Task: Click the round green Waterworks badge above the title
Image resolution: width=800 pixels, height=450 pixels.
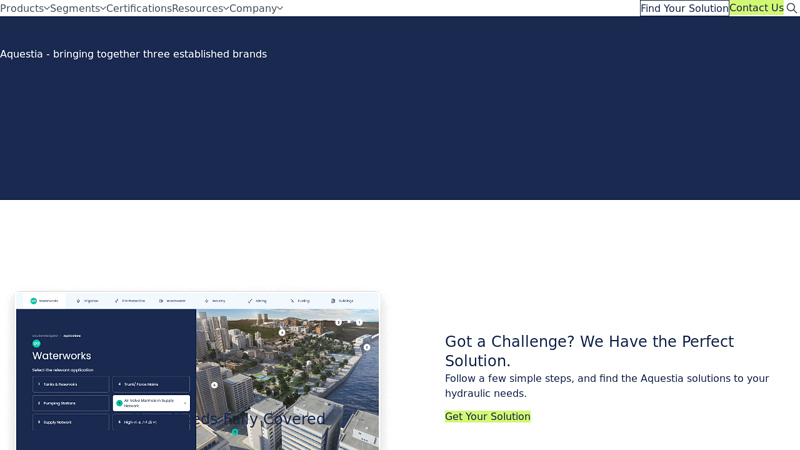Action: 36,343
